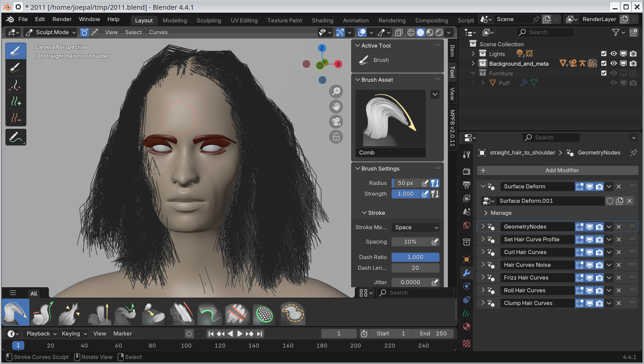Open the Object properties tab

click(x=466, y=259)
